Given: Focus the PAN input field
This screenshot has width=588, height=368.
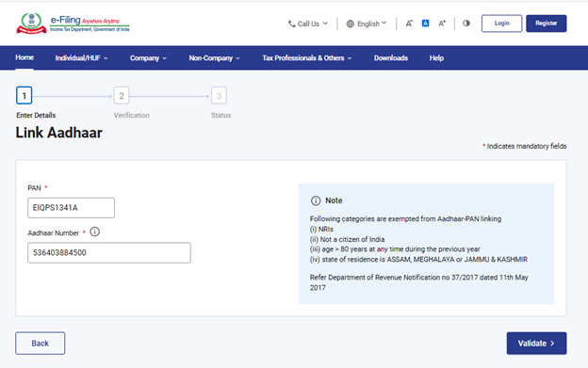Looking at the screenshot, I should (x=71, y=208).
